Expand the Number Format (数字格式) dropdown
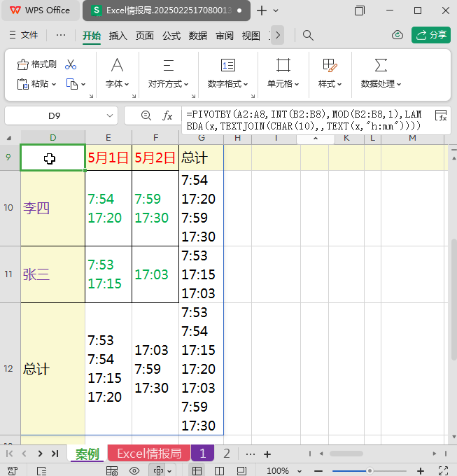Viewport: 457px width, 476px height. point(228,84)
